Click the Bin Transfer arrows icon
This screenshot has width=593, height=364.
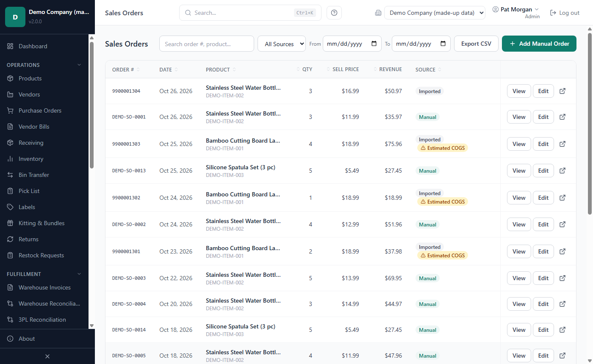(10, 175)
